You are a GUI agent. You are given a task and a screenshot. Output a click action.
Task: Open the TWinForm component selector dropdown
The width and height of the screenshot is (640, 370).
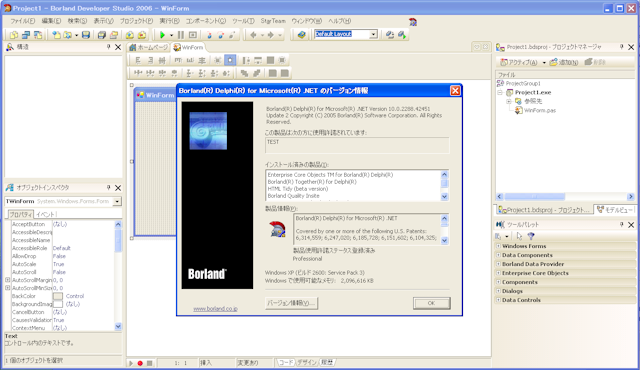pyautogui.click(x=118, y=202)
